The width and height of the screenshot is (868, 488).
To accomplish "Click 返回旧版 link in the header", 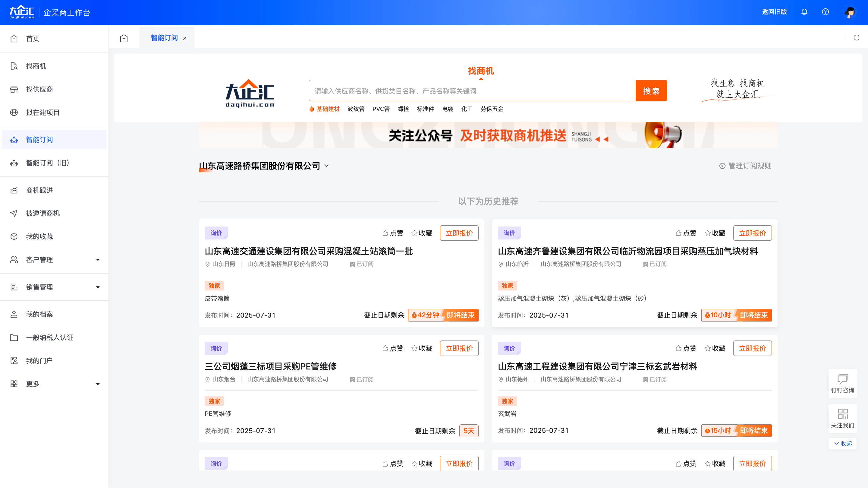I will [774, 12].
